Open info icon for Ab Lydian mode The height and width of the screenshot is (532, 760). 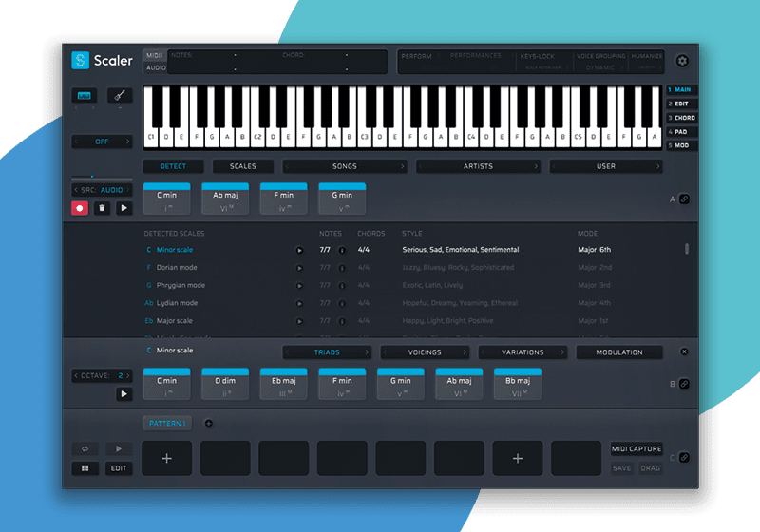point(342,303)
